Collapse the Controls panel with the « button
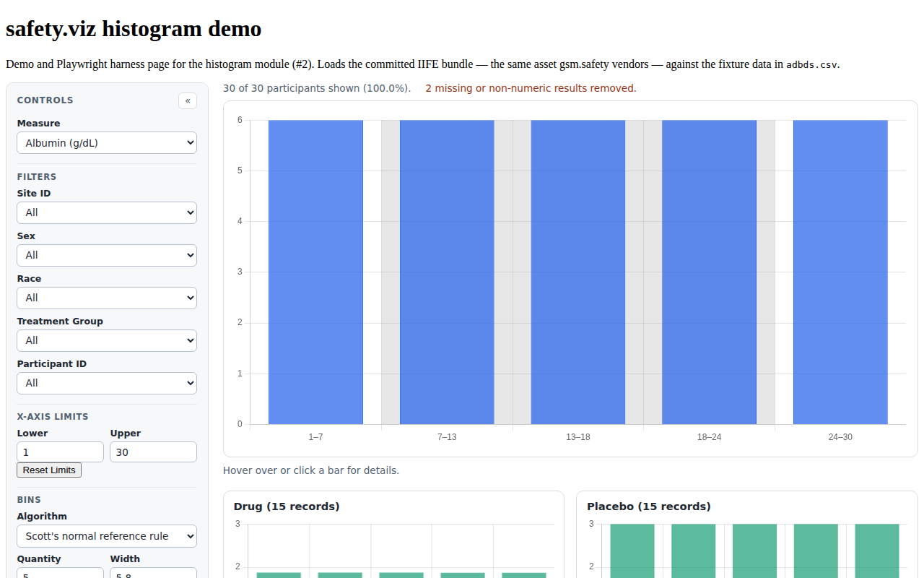 [x=188, y=100]
